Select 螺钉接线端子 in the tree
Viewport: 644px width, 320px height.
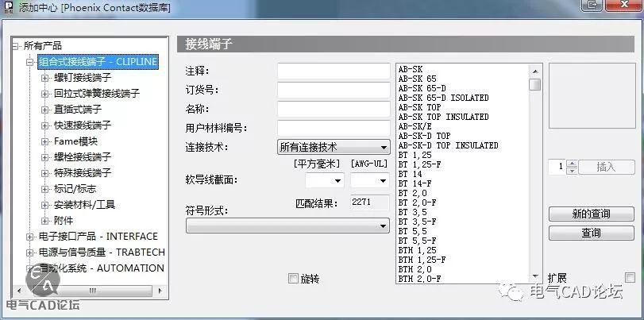point(83,78)
